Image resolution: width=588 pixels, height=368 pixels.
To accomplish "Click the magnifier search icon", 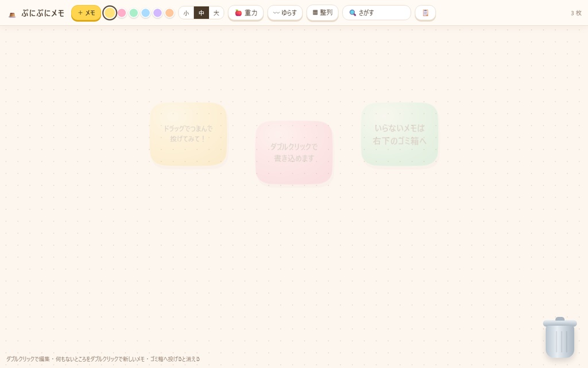I will 353,13.
